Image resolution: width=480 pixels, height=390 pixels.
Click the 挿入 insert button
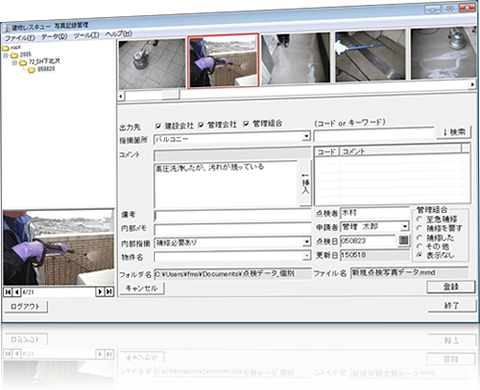(305, 183)
